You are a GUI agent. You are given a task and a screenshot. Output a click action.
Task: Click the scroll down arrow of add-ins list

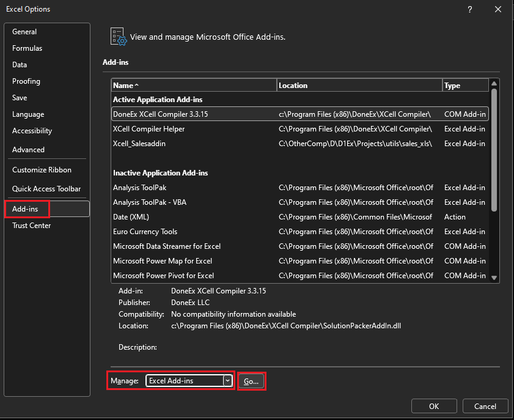[494, 278]
